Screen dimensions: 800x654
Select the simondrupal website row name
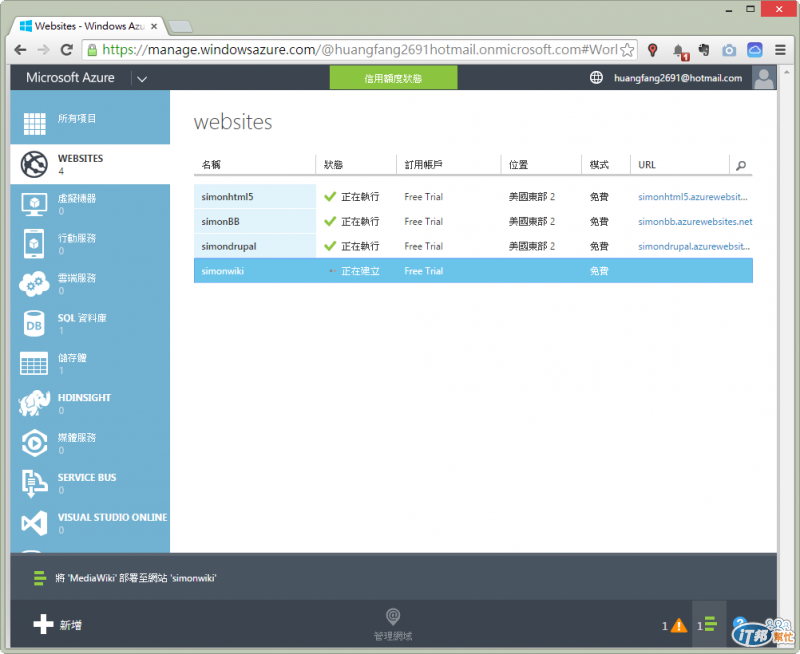pos(229,246)
